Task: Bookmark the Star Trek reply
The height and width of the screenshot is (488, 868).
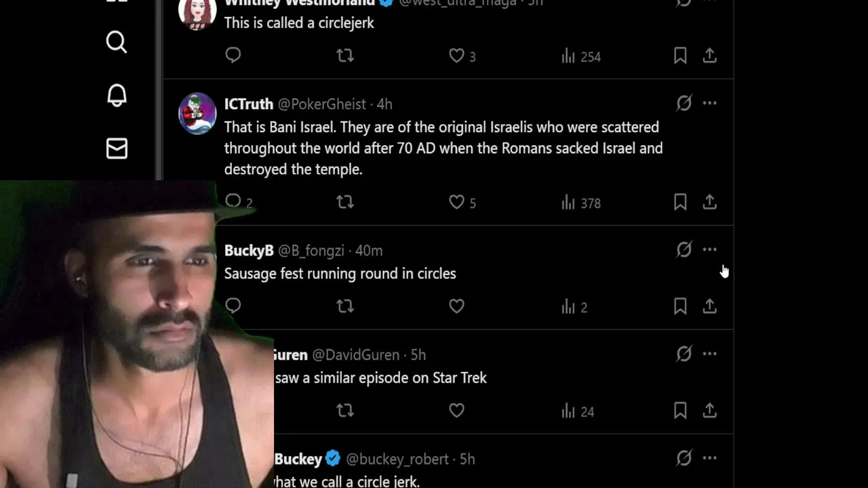Action: point(680,411)
